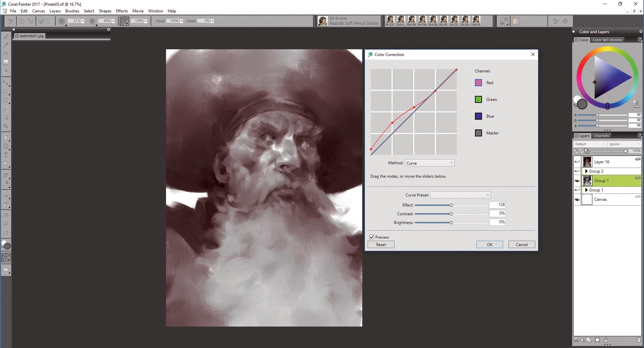Select the Lasso tool
The image size is (644, 348).
pos(6,100)
